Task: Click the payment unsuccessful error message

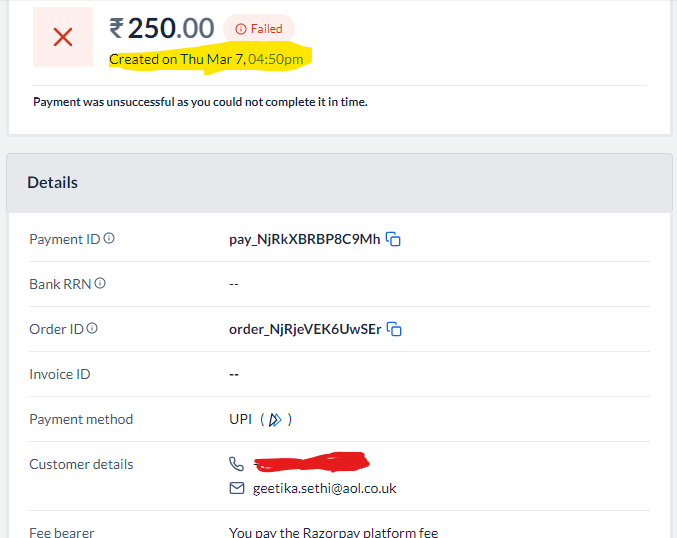Action: [200, 102]
